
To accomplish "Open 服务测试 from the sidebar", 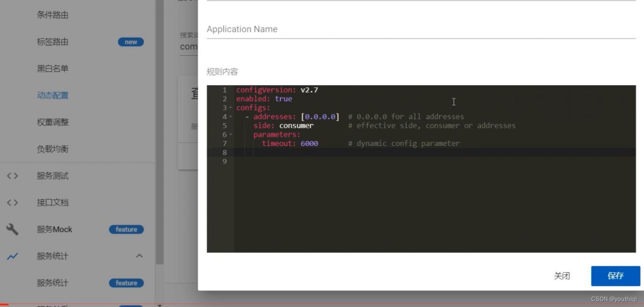I will click(x=52, y=176).
